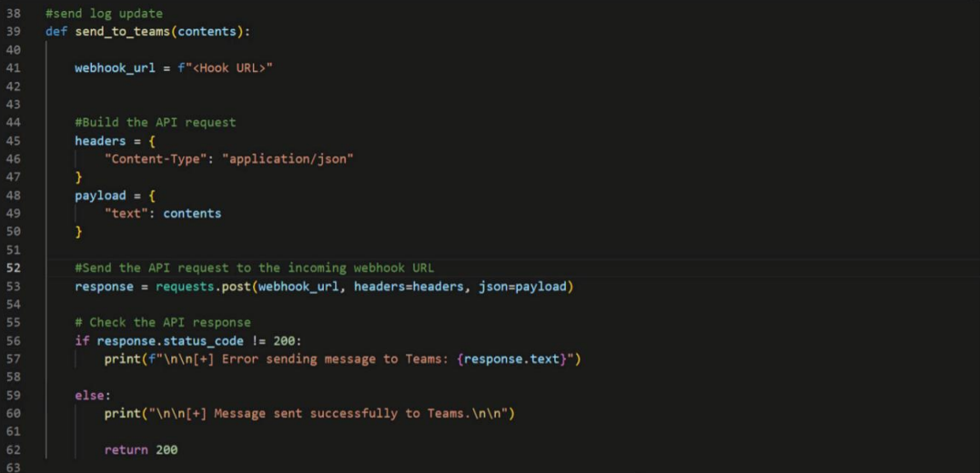980x473 pixels.
Task: Click the contents value on line 49
Action: point(193,213)
